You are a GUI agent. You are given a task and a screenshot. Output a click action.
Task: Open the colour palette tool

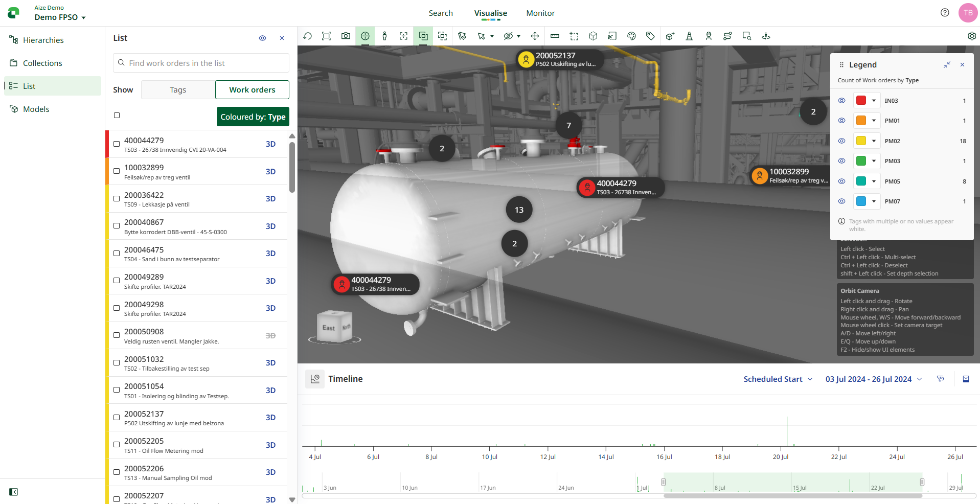pyautogui.click(x=631, y=36)
